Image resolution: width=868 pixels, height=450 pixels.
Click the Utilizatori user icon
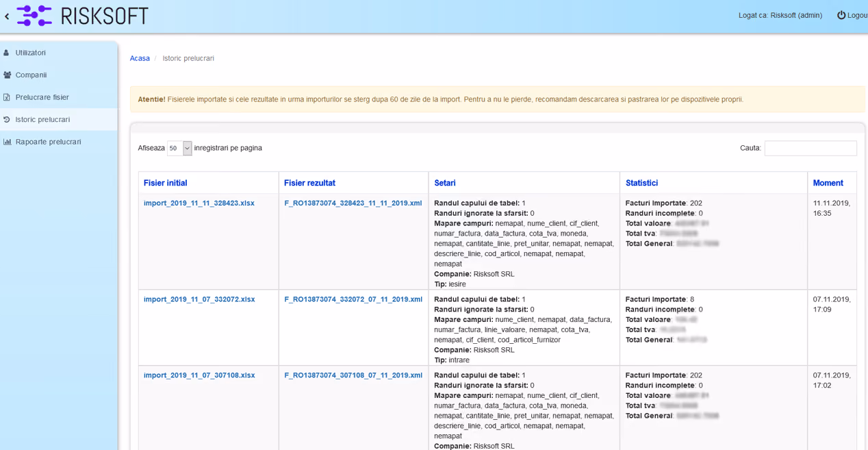7,53
